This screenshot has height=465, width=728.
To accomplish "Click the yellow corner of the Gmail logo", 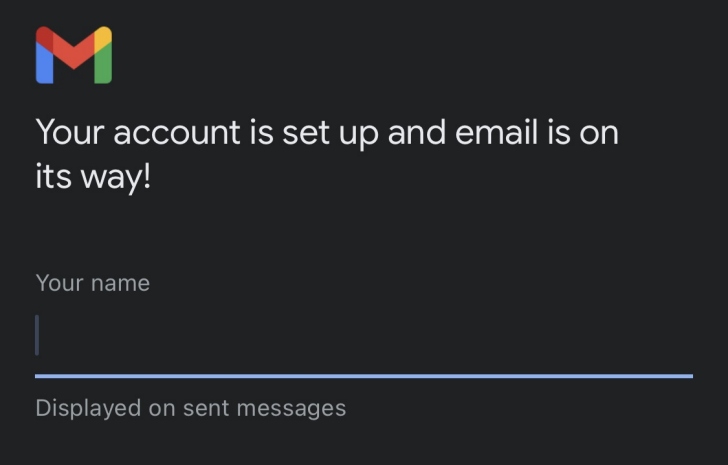I will [104, 36].
